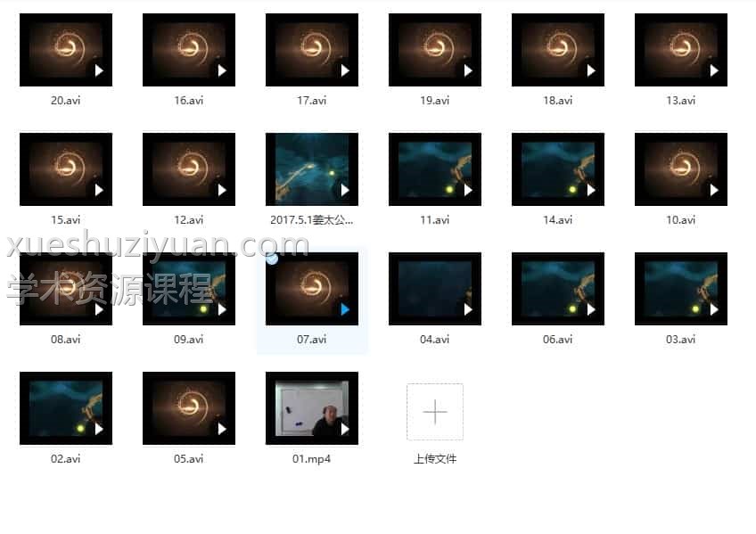Select the 2017.5.1姜太公 video thumbnail
756x534 pixels.
311,169
